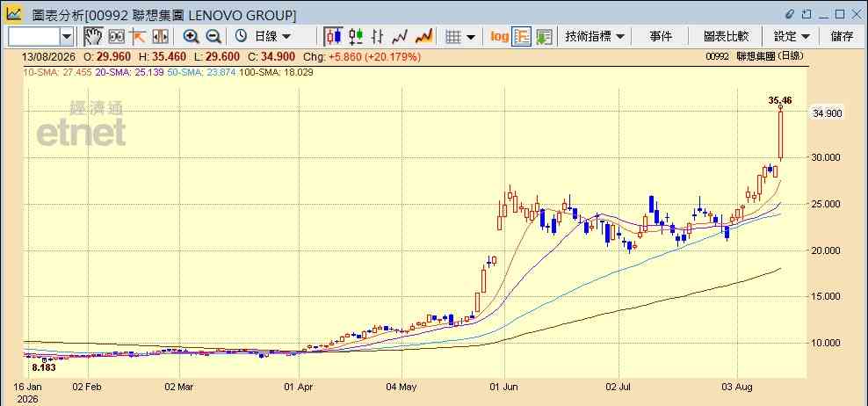Click the H: 35.460 high value
Image resolution: width=868 pixels, height=406 pixels.
tap(161, 56)
